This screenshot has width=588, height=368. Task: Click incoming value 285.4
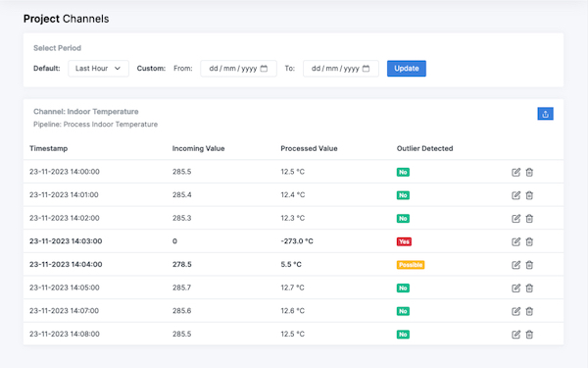[182, 195]
